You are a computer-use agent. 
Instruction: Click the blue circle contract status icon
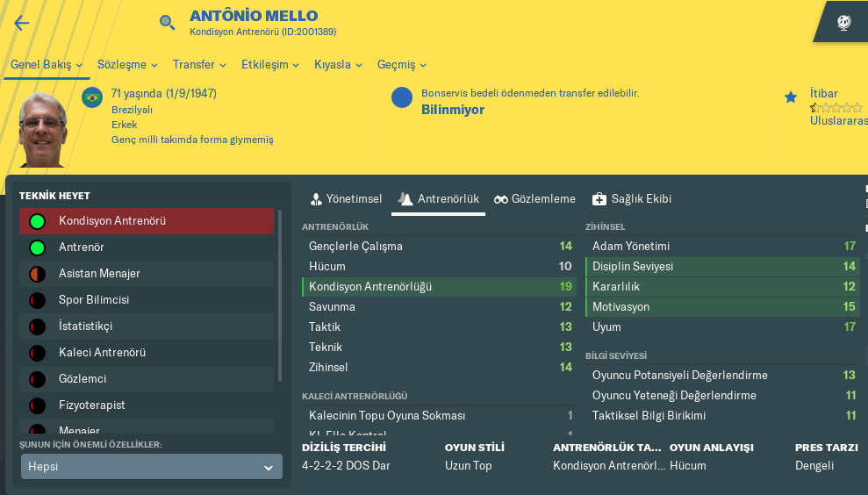click(x=402, y=97)
